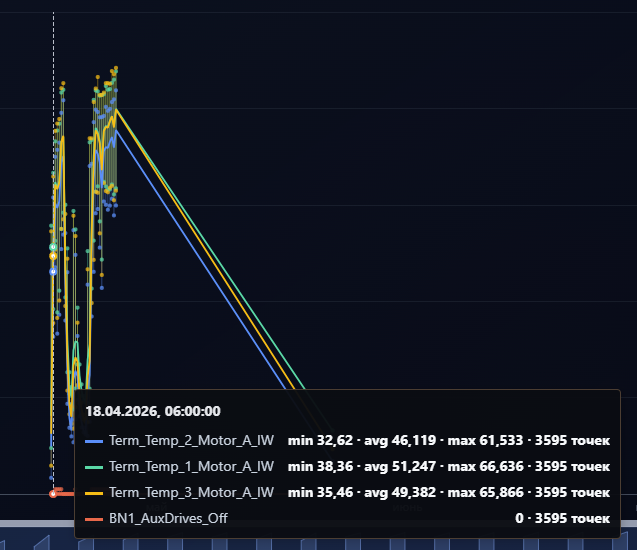Click stats text 'min 35,46 · avg 49,382'

tap(362, 492)
